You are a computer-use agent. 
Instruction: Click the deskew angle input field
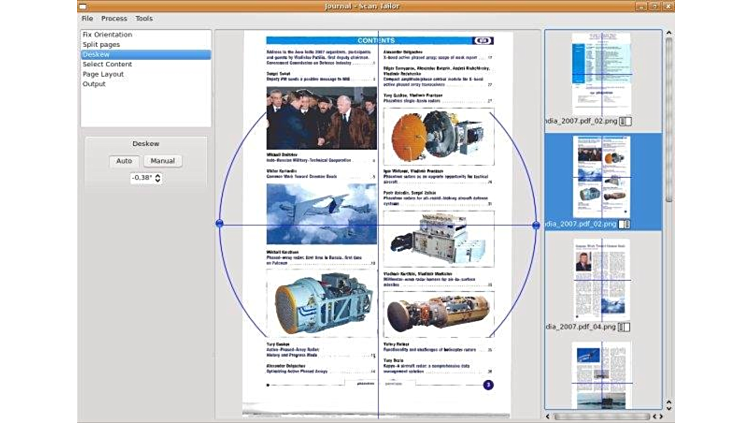pos(142,178)
